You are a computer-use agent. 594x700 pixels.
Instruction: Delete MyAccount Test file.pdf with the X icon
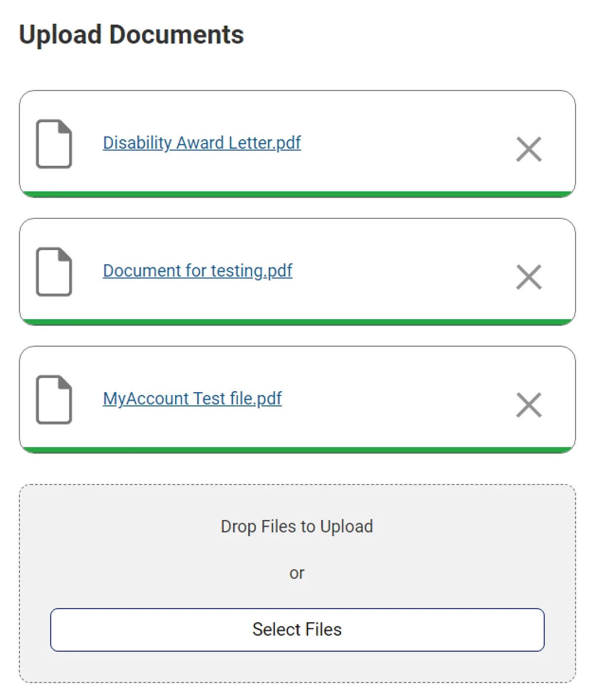tap(529, 405)
